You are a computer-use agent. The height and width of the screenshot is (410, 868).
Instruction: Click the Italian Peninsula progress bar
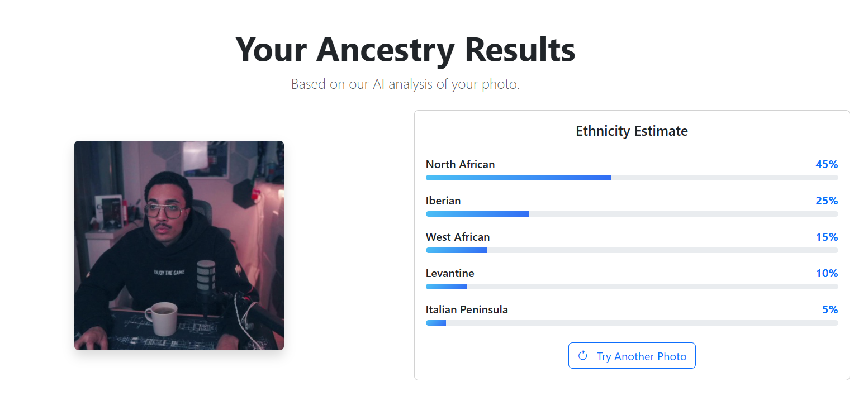coord(632,323)
